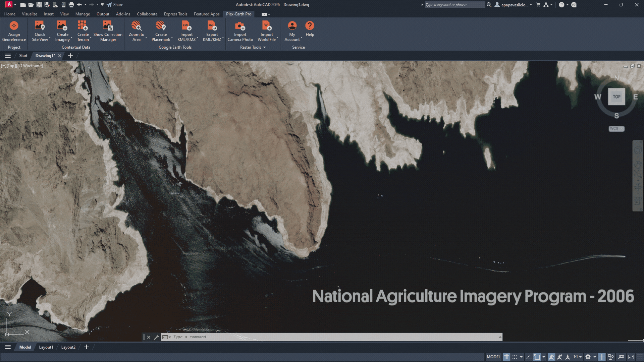Toggle drawing grid display in the status bar
644x362 pixels.
point(506,357)
